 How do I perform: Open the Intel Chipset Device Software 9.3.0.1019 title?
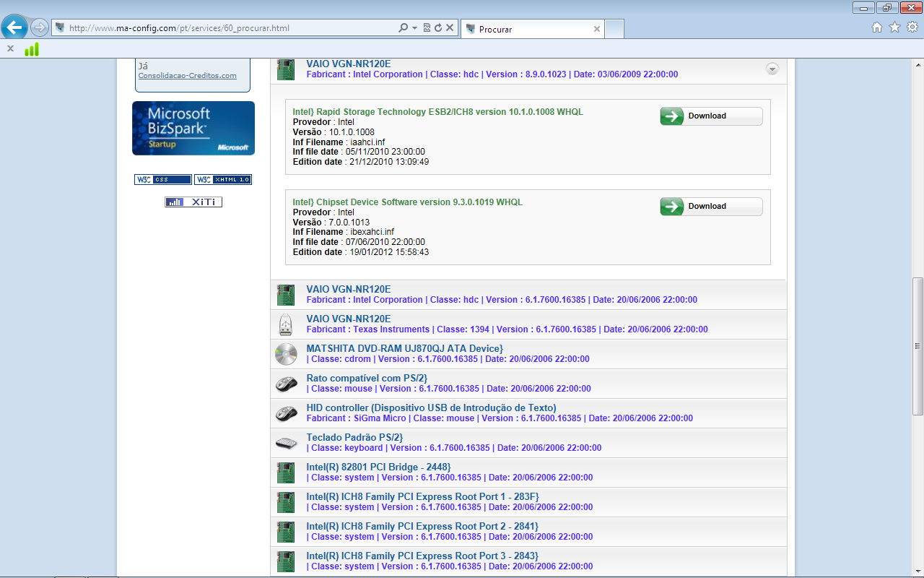pos(407,202)
